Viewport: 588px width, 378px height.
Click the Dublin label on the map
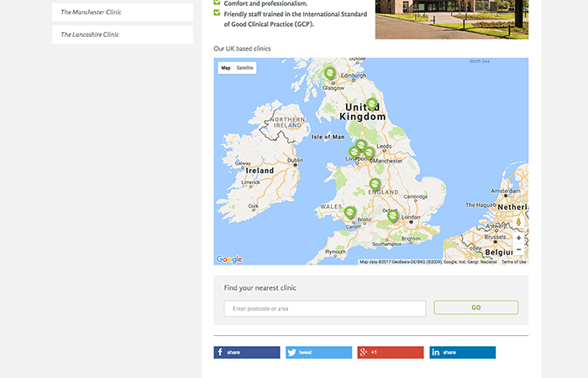(x=296, y=160)
